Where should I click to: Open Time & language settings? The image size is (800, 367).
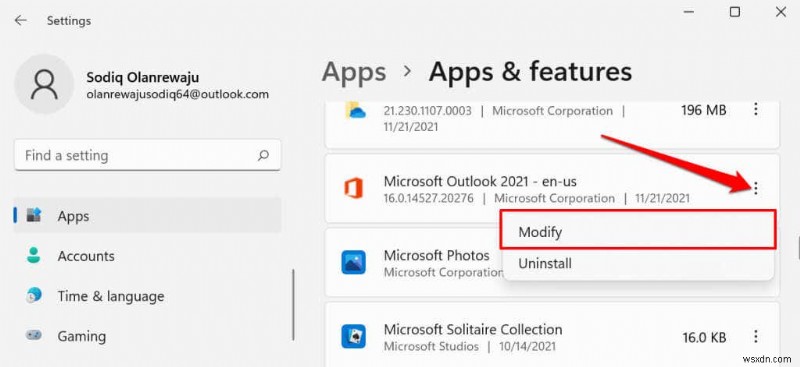tap(147, 296)
